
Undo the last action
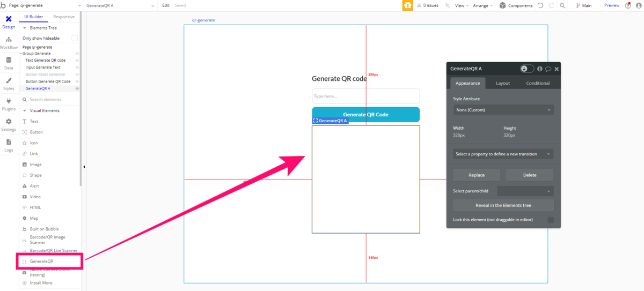(540, 5)
